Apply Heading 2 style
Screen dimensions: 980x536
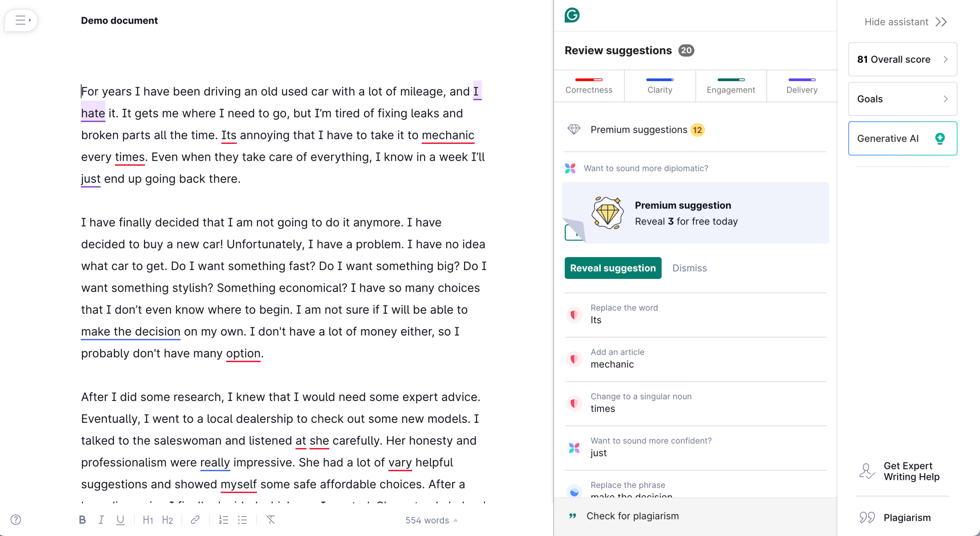tap(167, 520)
